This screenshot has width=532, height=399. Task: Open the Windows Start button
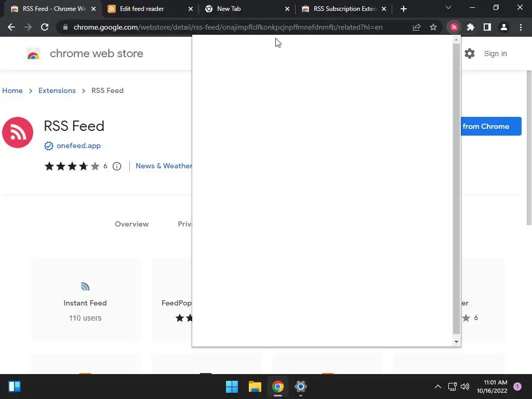coord(232,387)
